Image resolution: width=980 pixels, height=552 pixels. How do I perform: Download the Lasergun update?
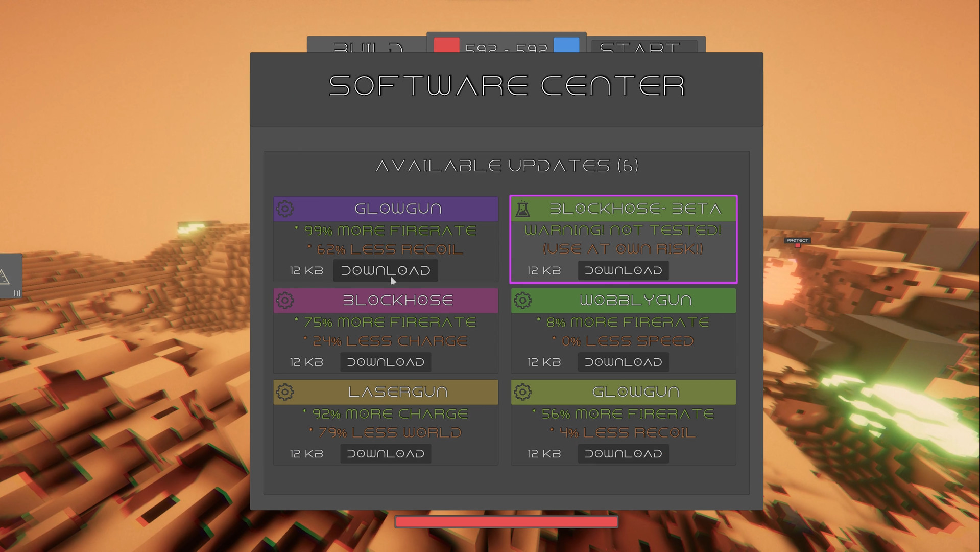tap(386, 453)
